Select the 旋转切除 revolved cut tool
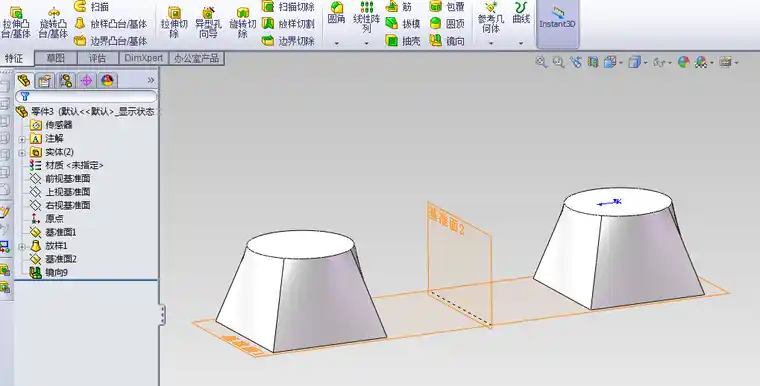Viewport: 760px width, 386px height. tap(242, 23)
